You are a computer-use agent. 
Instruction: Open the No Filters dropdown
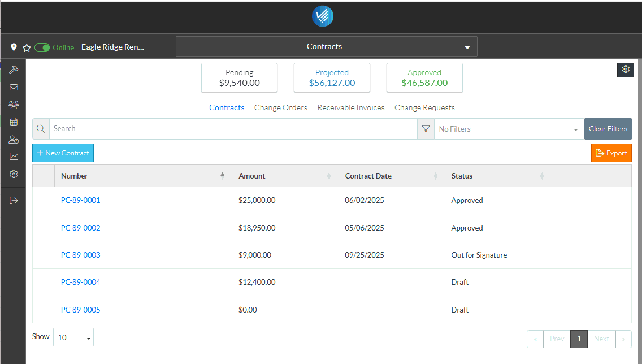508,129
